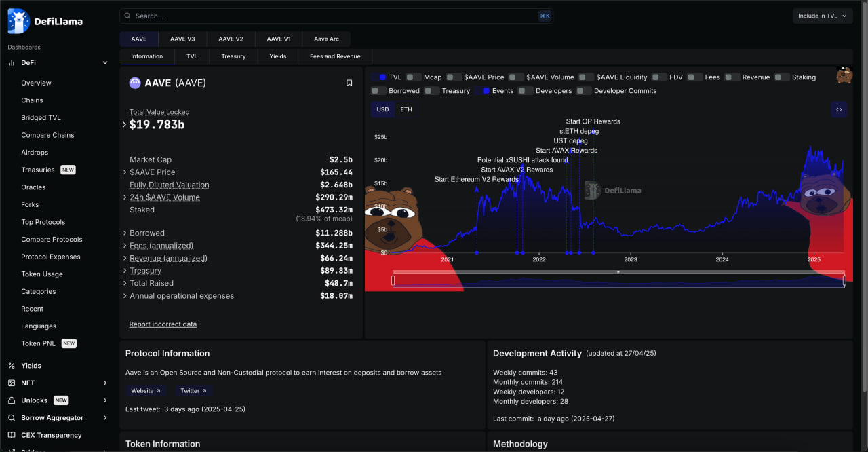Click the Unlocks lock icon

click(x=12, y=400)
